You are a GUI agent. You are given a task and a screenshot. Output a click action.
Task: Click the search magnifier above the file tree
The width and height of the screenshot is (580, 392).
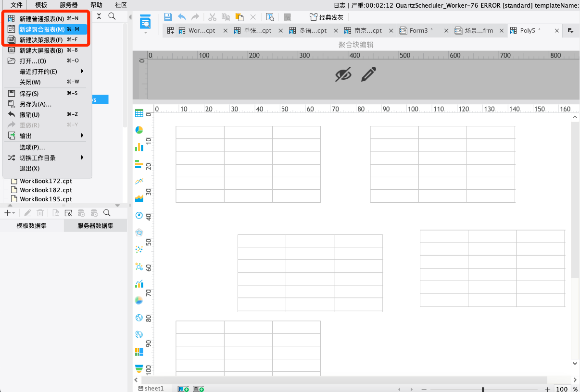[x=112, y=16]
